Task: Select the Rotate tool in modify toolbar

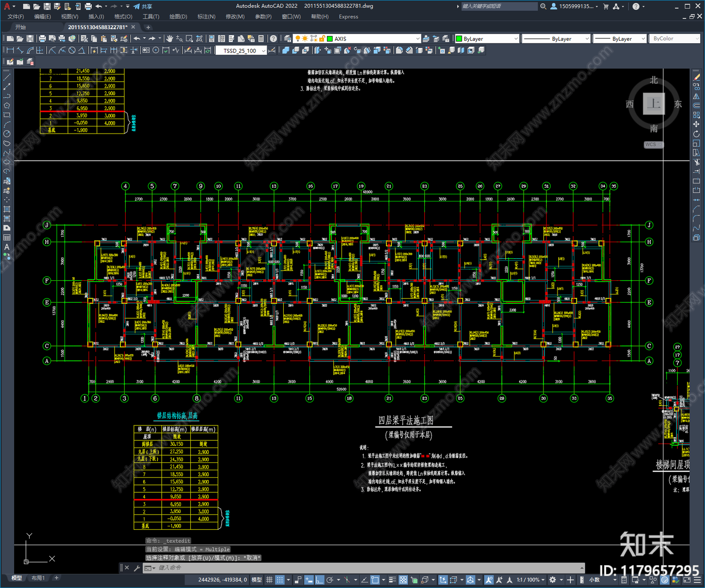Action: click(696, 134)
